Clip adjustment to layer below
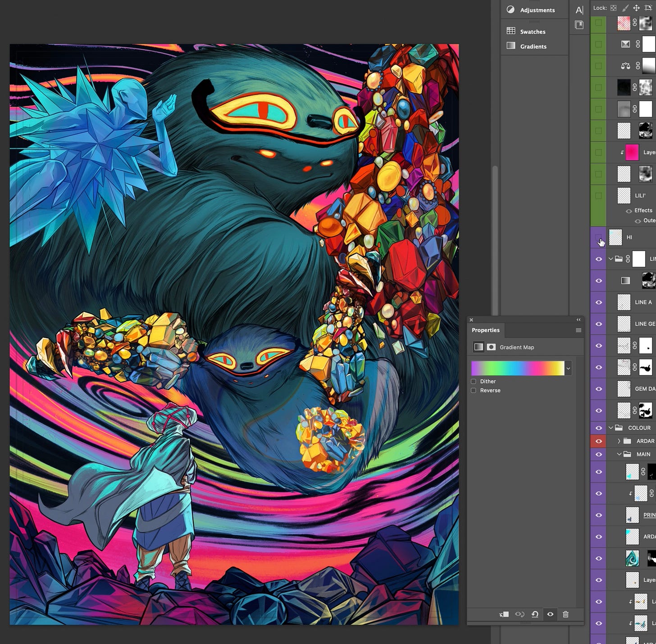Viewport: 656px width, 644px height. [504, 614]
